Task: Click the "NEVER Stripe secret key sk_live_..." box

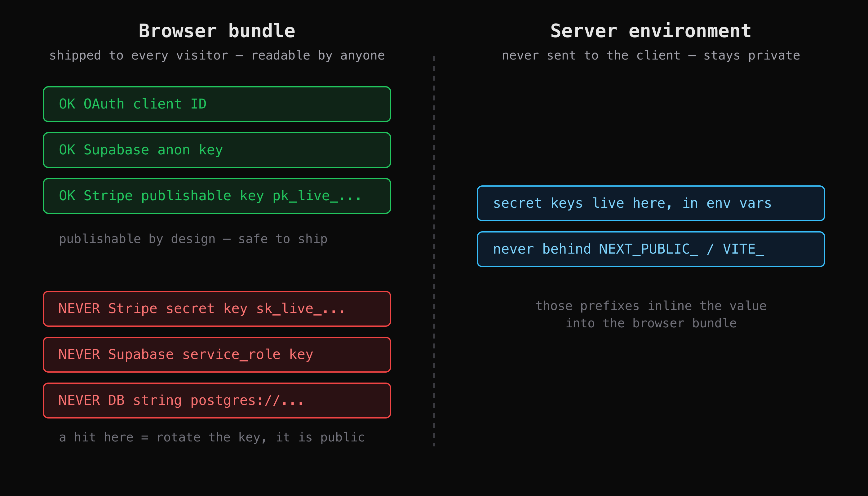Action: coord(217,309)
